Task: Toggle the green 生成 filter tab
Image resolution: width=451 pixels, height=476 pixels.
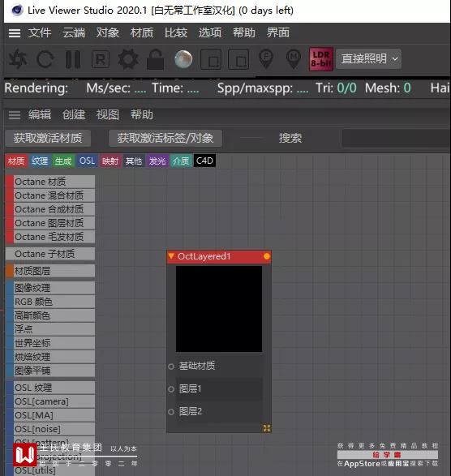Action: (x=63, y=161)
